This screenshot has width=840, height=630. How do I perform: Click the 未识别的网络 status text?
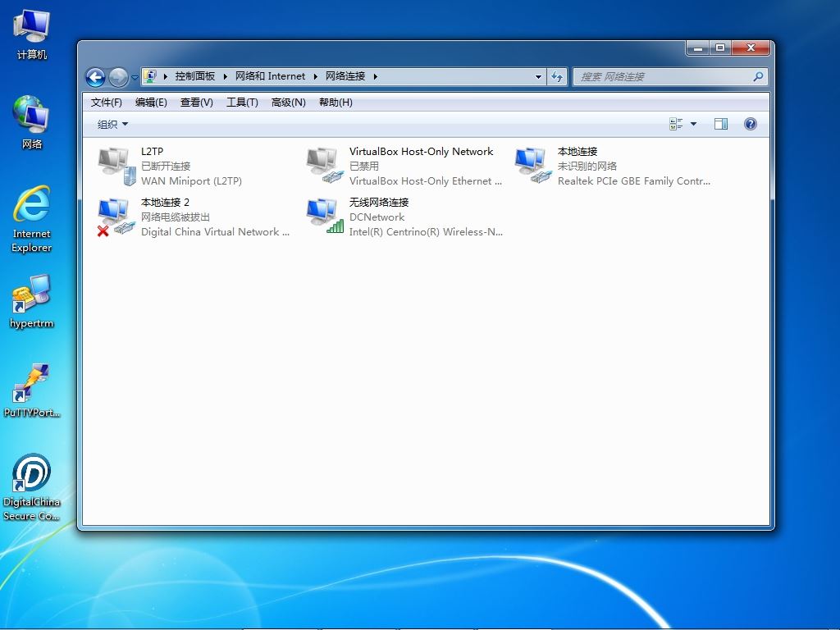[587, 166]
